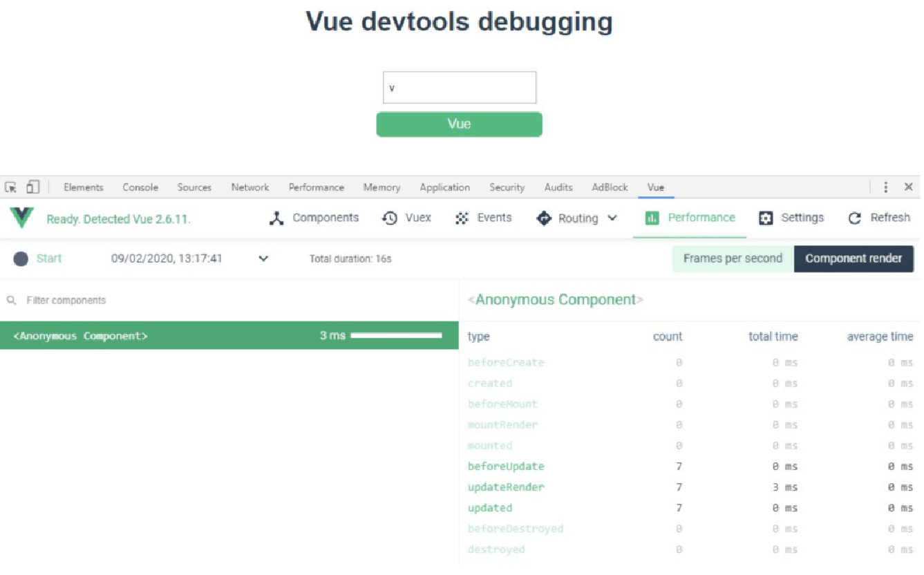Click the inspect element cursor icon
Screen dimensions: 924x575
(x=11, y=187)
